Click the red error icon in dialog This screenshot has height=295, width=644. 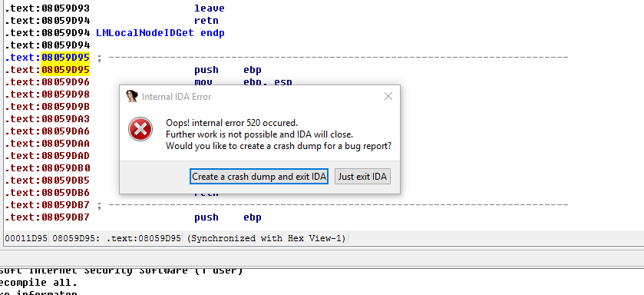140,129
